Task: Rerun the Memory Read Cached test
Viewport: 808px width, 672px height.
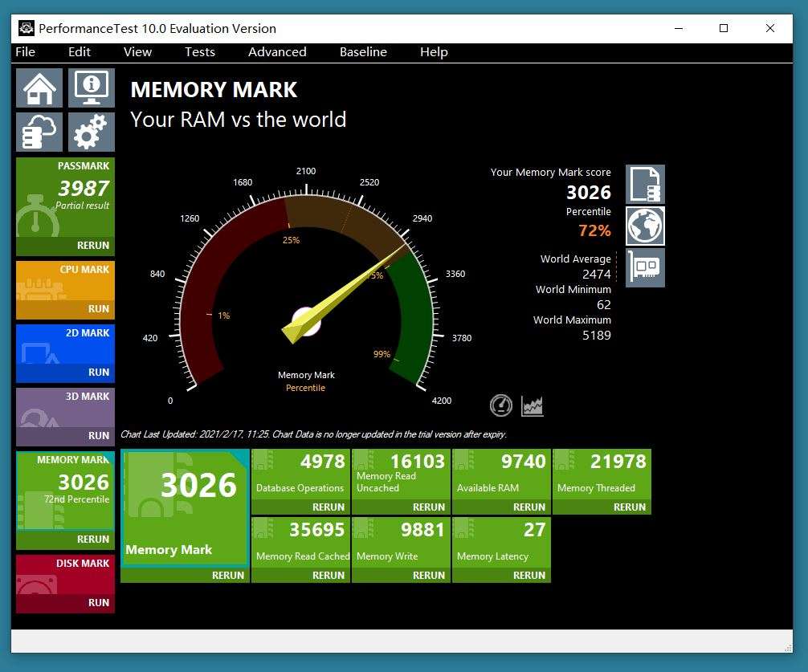Action: [x=329, y=575]
